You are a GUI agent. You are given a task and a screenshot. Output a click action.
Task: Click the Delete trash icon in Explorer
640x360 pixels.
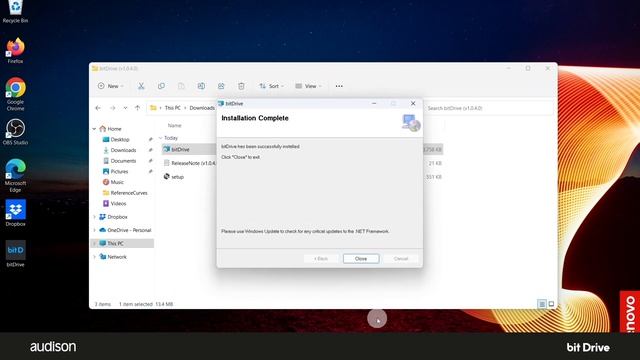[241, 86]
